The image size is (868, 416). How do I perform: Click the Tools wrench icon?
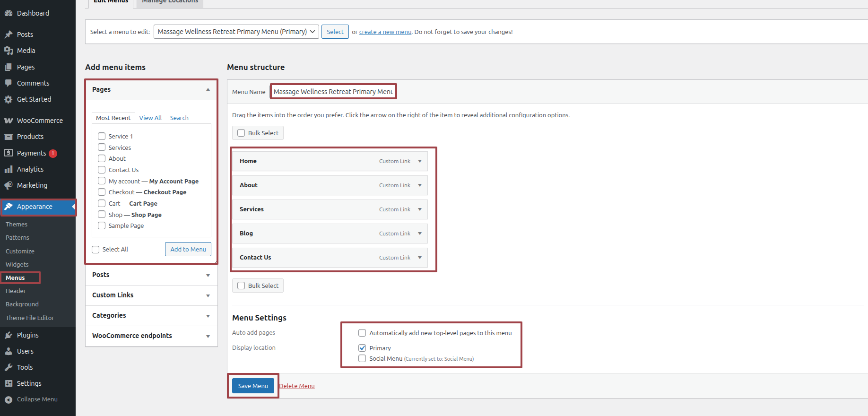coord(9,367)
